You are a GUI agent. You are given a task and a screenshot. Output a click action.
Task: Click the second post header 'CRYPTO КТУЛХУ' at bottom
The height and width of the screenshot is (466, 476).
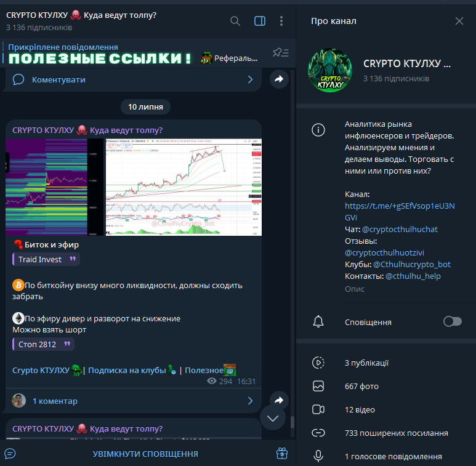click(87, 429)
